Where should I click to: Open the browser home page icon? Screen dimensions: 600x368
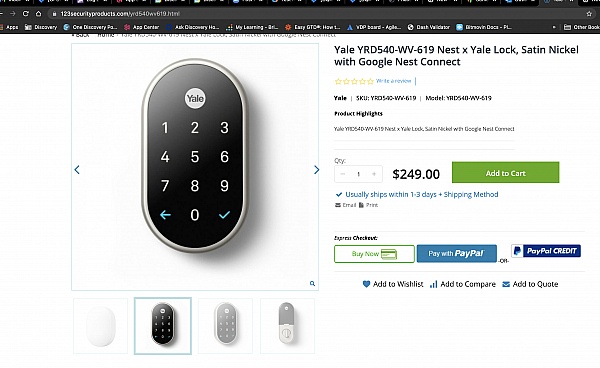point(39,14)
